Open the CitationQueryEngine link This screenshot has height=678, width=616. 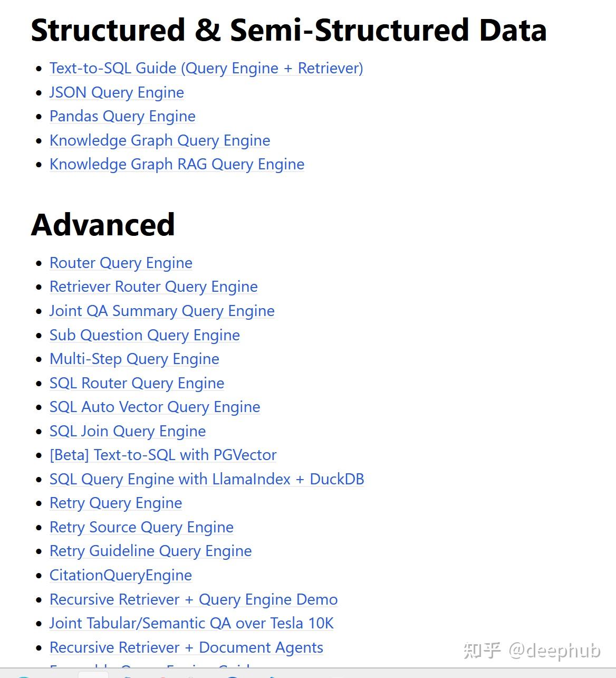(x=121, y=575)
